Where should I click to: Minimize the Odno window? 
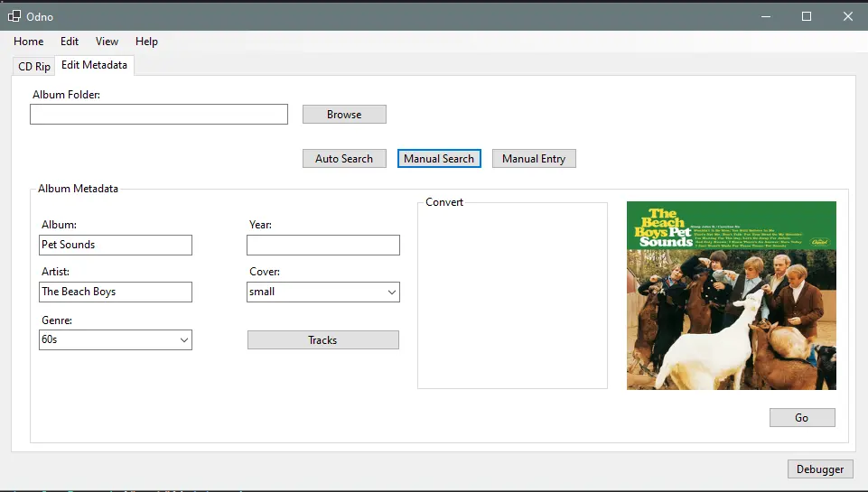(x=766, y=16)
